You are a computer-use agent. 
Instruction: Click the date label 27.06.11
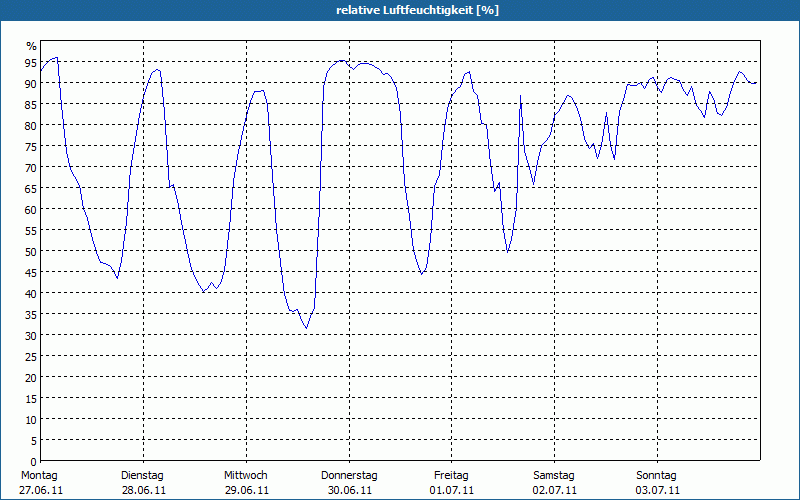41,491
